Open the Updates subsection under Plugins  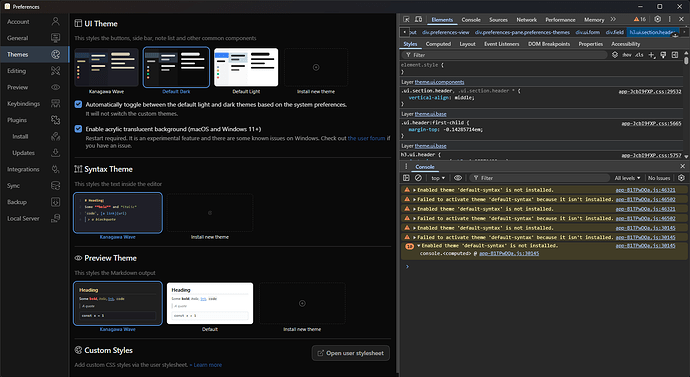pos(34,153)
